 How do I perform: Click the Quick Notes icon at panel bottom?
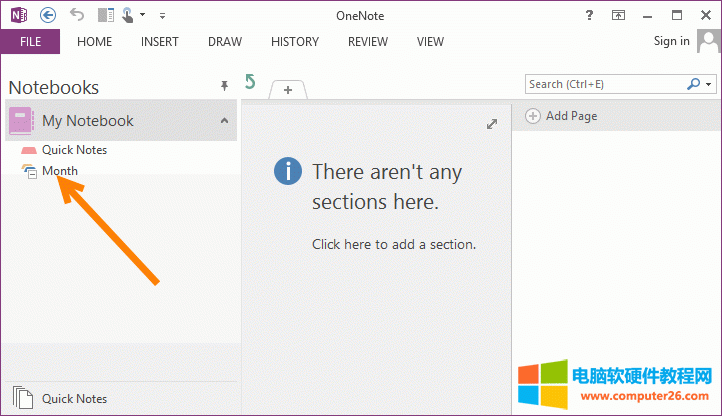(x=22, y=398)
